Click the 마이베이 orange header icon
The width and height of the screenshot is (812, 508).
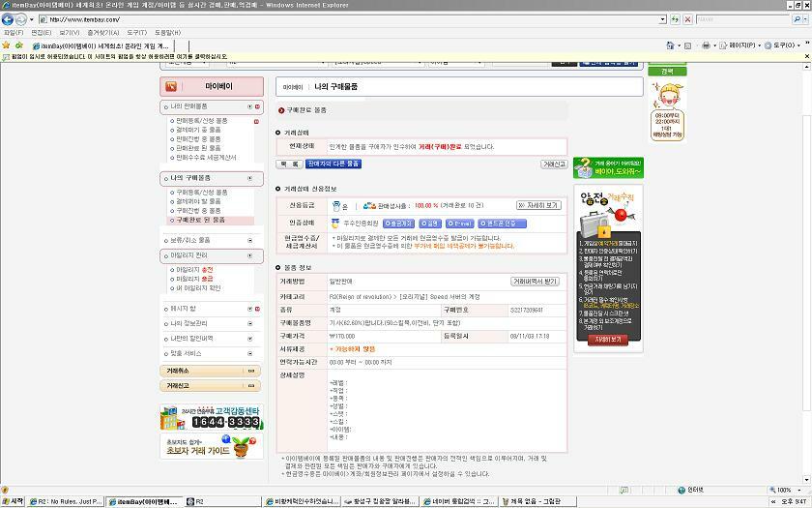coord(171,86)
